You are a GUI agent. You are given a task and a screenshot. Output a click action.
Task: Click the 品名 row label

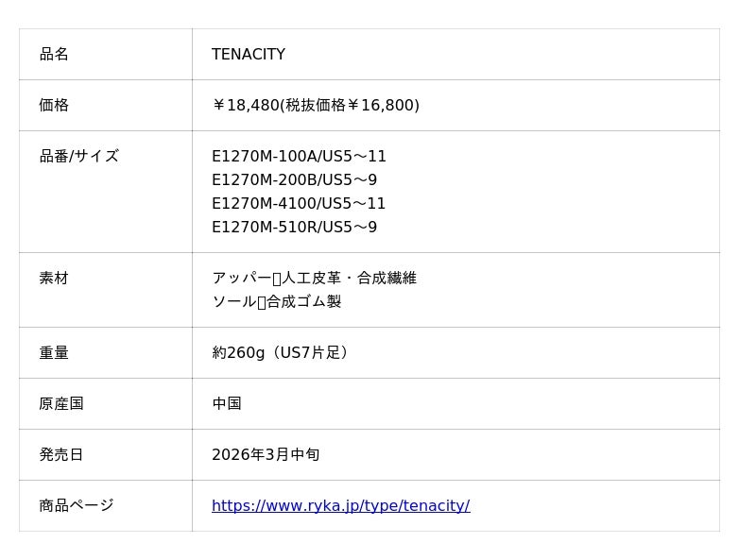pyautogui.click(x=54, y=55)
